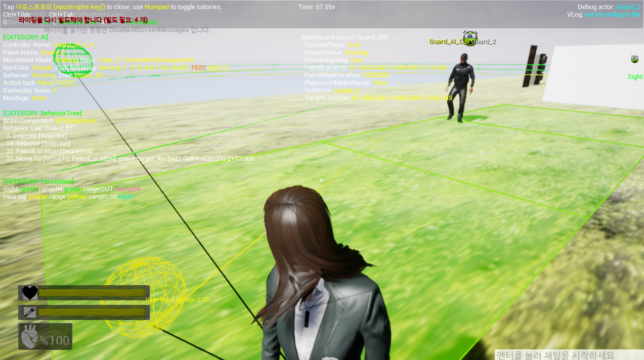Click the NavData path following line
The height and width of the screenshot is (360, 644).
tap(115, 68)
